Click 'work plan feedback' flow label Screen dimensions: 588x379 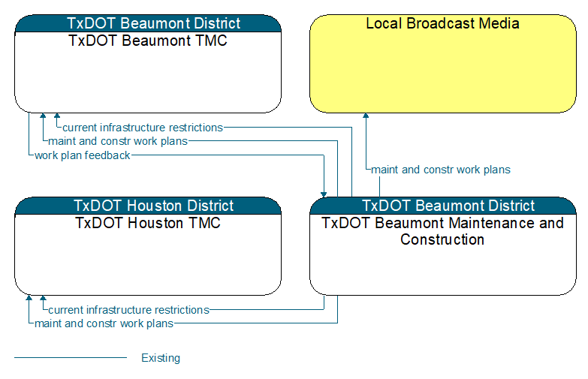tap(83, 155)
